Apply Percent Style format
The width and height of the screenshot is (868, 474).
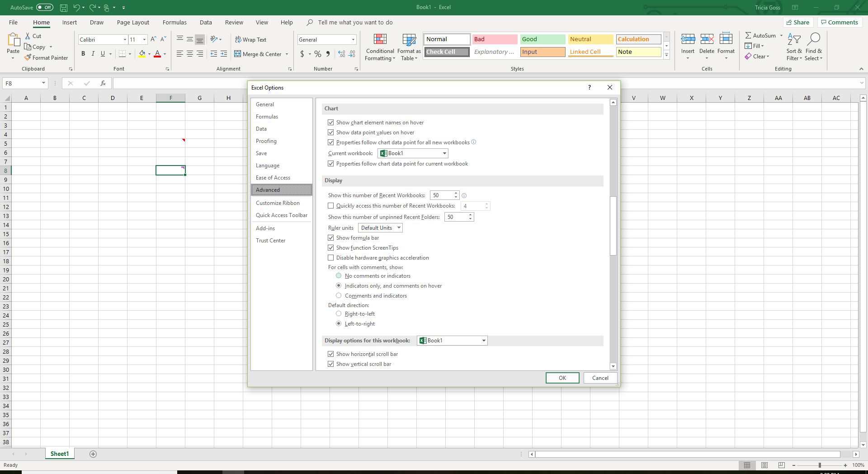318,54
